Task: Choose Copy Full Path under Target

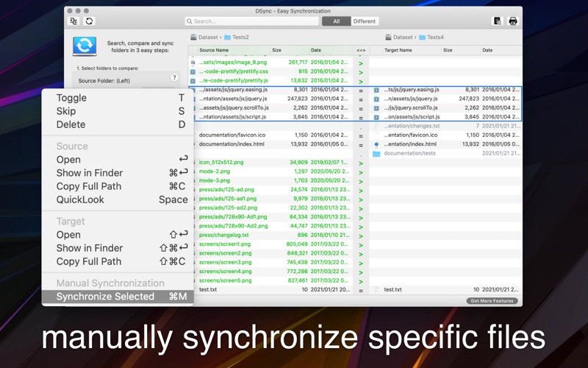Action: click(118, 261)
